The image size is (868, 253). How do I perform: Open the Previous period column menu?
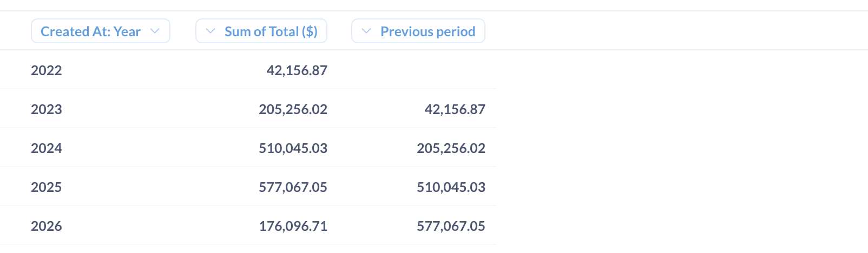click(418, 31)
